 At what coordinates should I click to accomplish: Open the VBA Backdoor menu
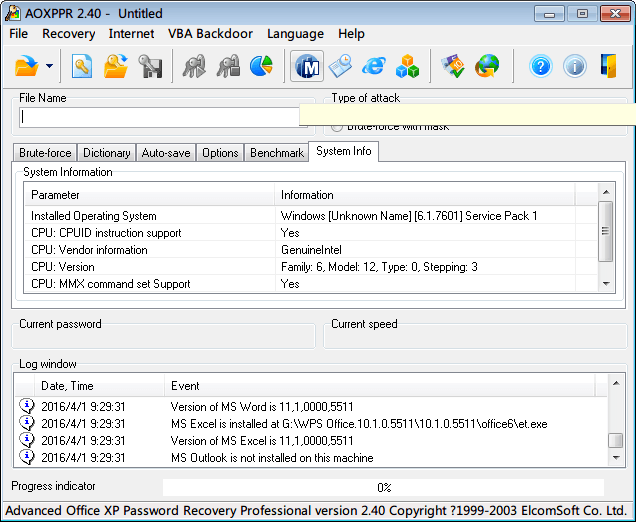click(x=210, y=34)
